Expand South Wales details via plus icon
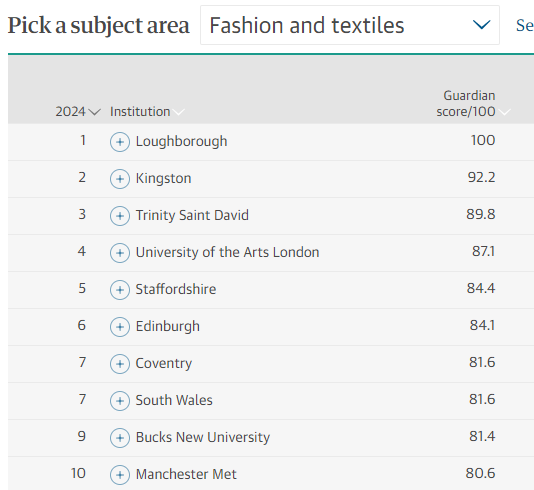 (x=120, y=401)
